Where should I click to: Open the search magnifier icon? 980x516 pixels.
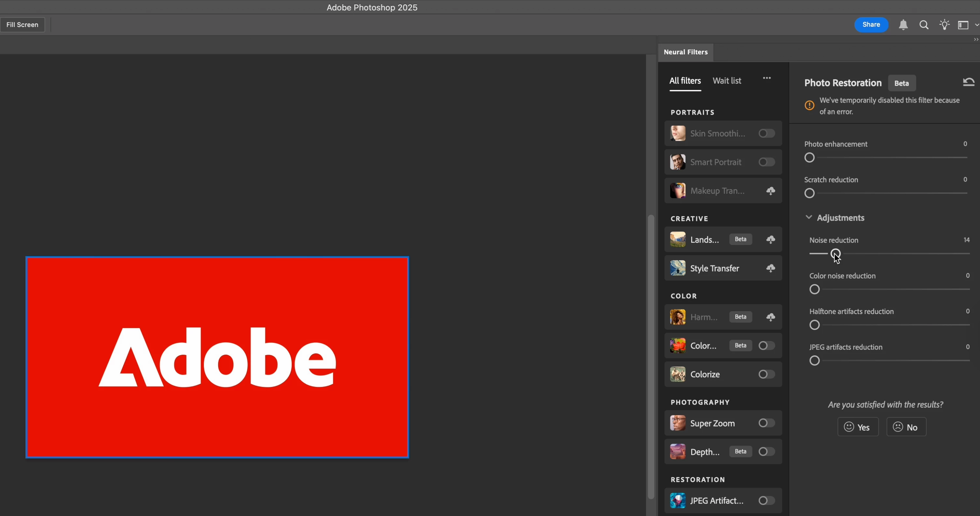[924, 25]
